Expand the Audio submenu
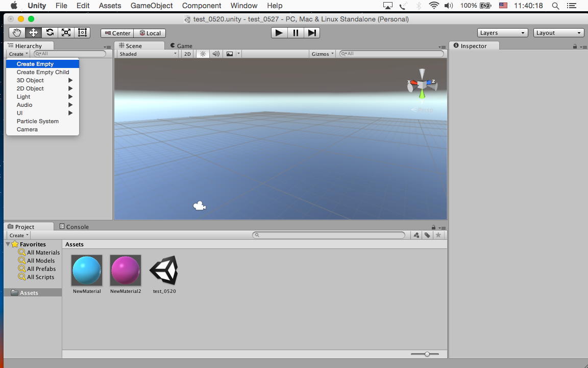This screenshot has width=588, height=368. point(43,105)
